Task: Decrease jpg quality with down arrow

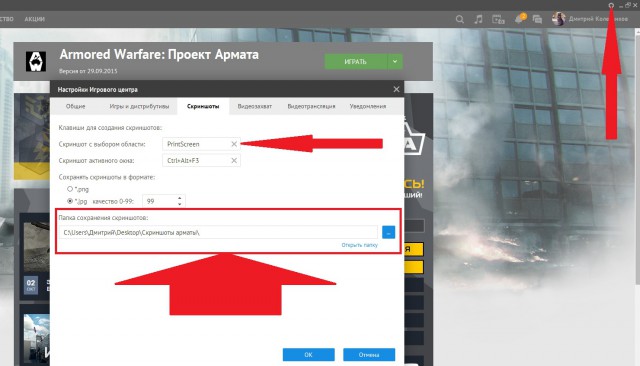Action: click(x=180, y=203)
